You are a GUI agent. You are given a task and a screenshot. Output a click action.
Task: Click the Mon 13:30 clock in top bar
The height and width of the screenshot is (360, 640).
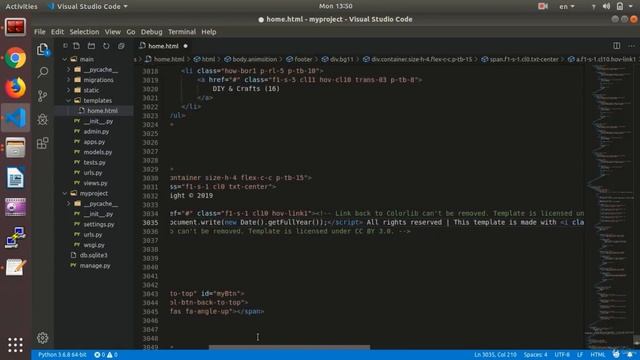click(336, 6)
